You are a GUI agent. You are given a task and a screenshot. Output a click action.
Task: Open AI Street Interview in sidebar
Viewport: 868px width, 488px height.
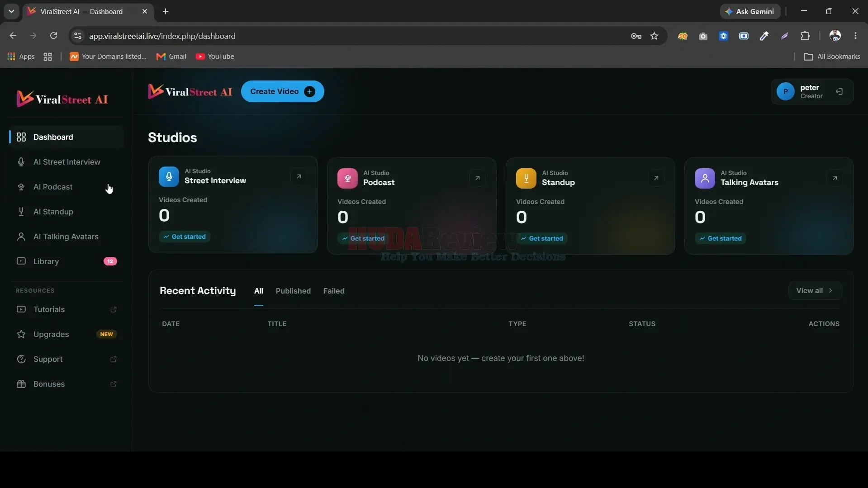66,162
